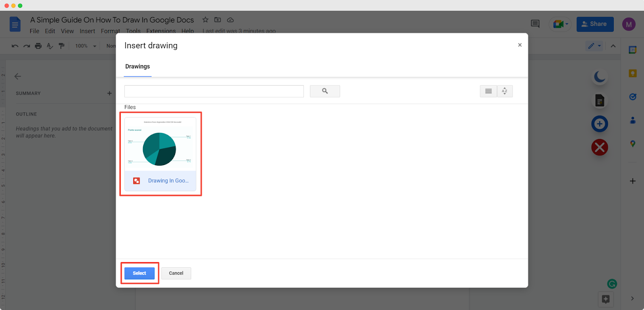644x310 pixels.
Task: Open the Edit menu
Action: coord(50,31)
